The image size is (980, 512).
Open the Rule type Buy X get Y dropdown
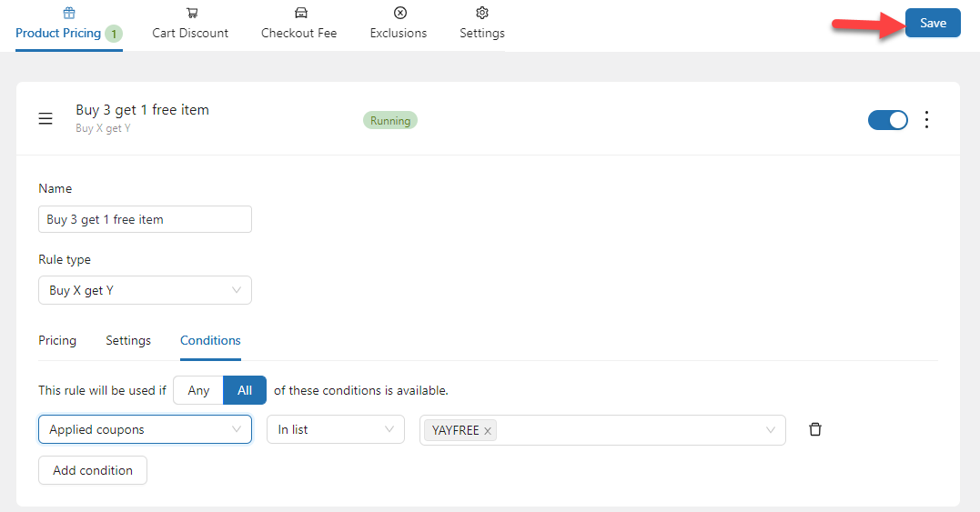145,290
